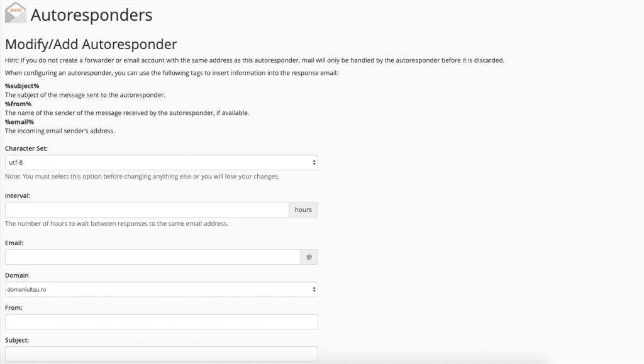Focus the Interval hours input field

click(x=147, y=210)
